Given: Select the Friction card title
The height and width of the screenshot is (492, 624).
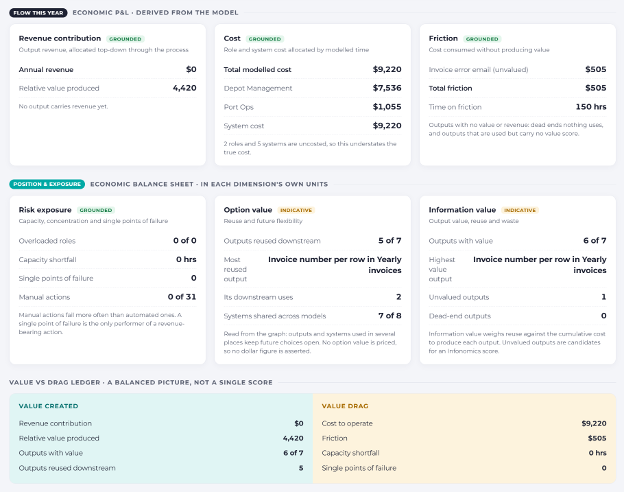Looking at the screenshot, I should (x=443, y=38).
